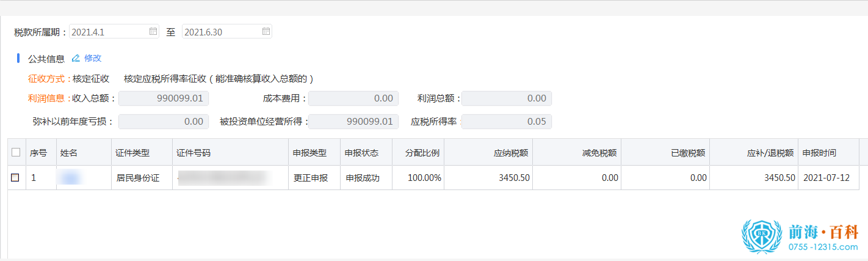The width and height of the screenshot is (868, 261).
Task: Click the 前海百科 shield logo
Action: point(761,237)
